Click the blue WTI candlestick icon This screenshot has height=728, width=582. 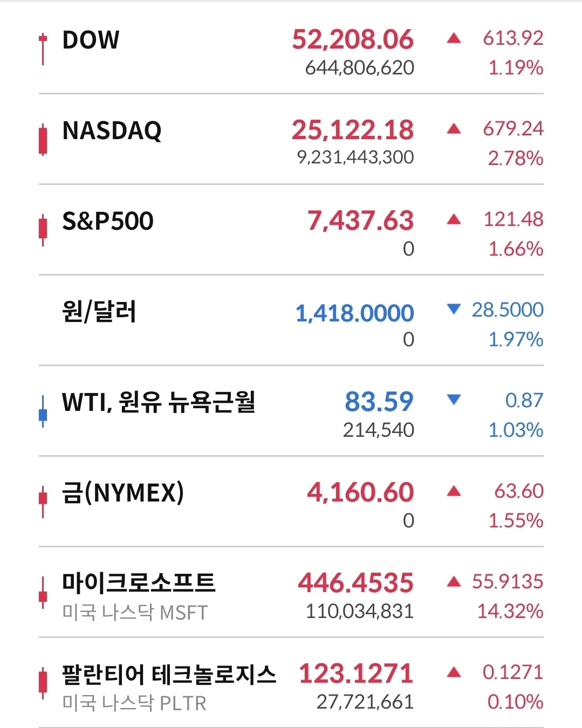(43, 411)
